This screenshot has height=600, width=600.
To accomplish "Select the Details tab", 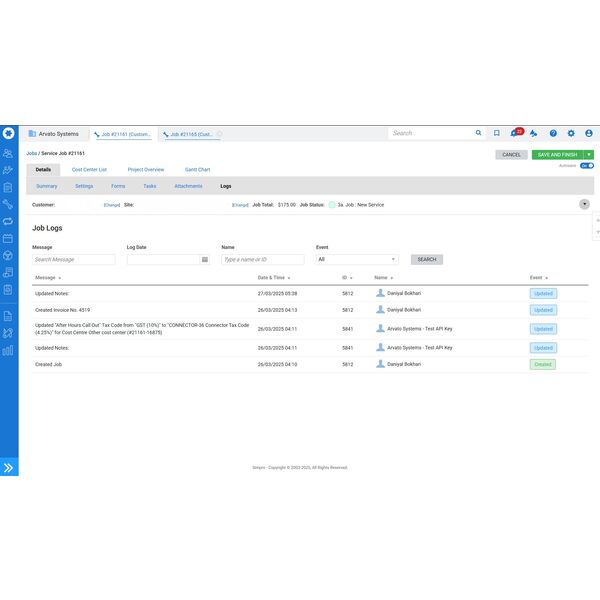I will (x=43, y=170).
